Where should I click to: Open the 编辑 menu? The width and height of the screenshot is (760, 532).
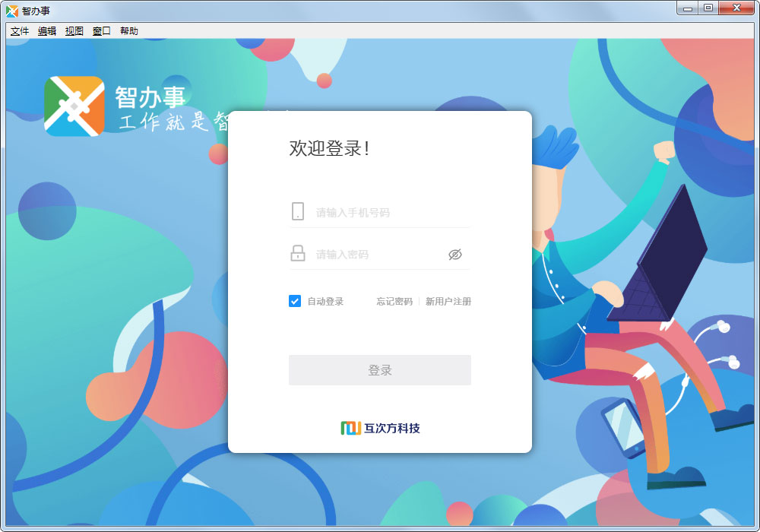[47, 31]
